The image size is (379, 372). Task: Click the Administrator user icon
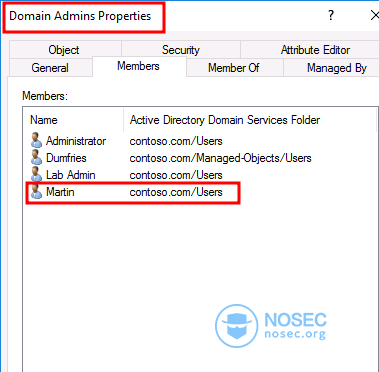(x=36, y=141)
